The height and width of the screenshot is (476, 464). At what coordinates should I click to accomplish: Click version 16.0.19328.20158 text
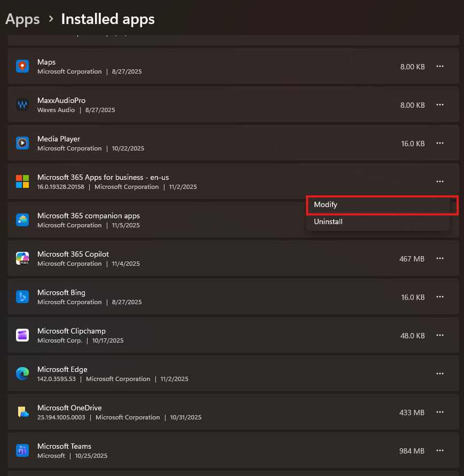[x=61, y=187]
